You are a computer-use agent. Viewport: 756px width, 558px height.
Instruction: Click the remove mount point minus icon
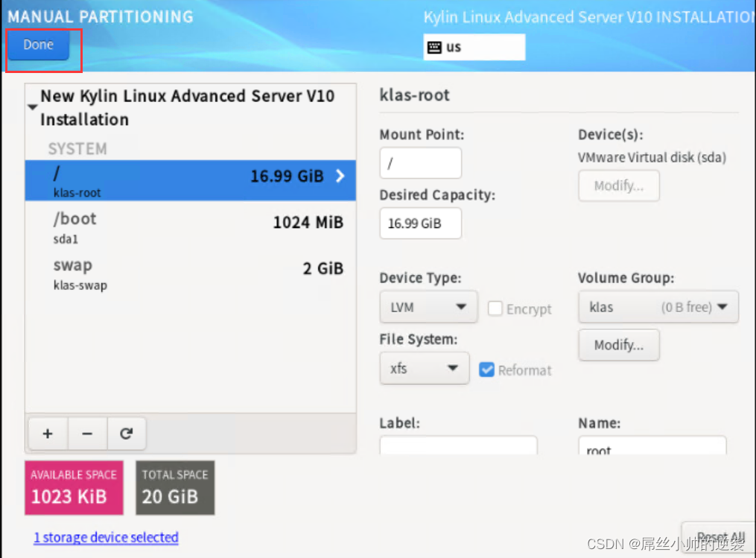87,434
